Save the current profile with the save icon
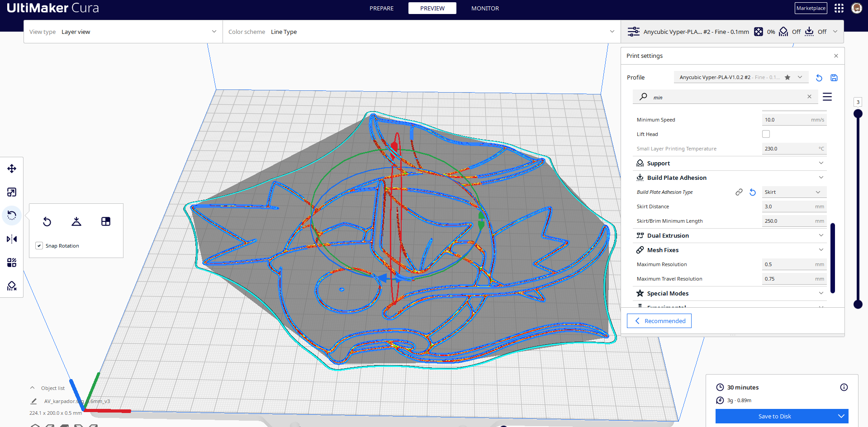Screen dimensions: 868x427 834,78
